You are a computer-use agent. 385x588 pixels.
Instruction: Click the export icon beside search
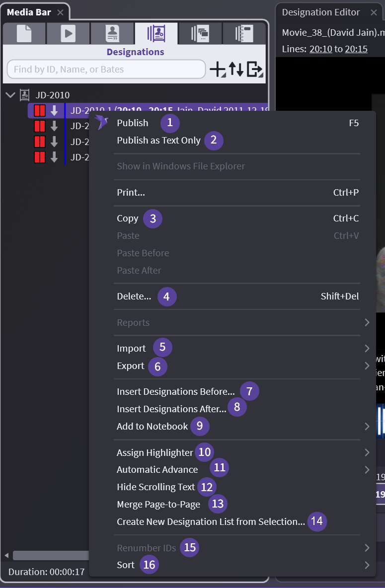(255, 70)
